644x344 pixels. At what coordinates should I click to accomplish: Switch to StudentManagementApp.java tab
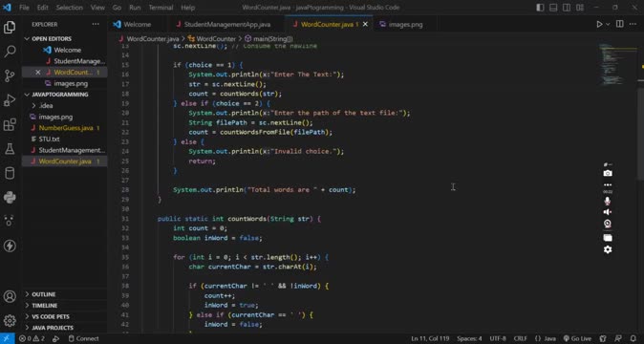point(227,24)
